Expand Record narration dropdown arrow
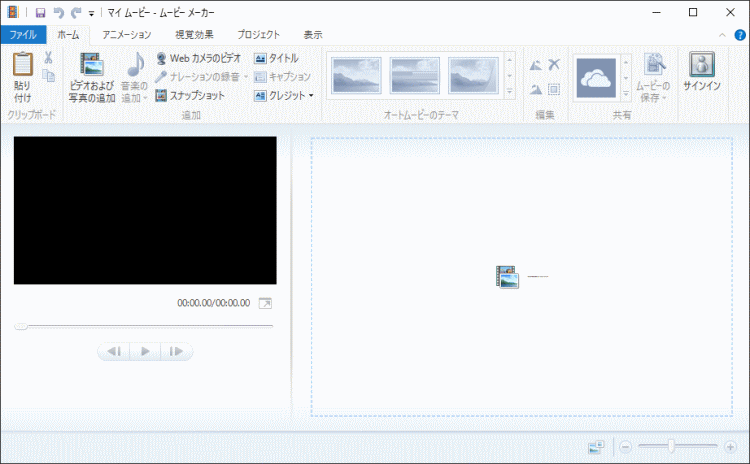Image resolution: width=750 pixels, height=464 pixels. (246, 77)
